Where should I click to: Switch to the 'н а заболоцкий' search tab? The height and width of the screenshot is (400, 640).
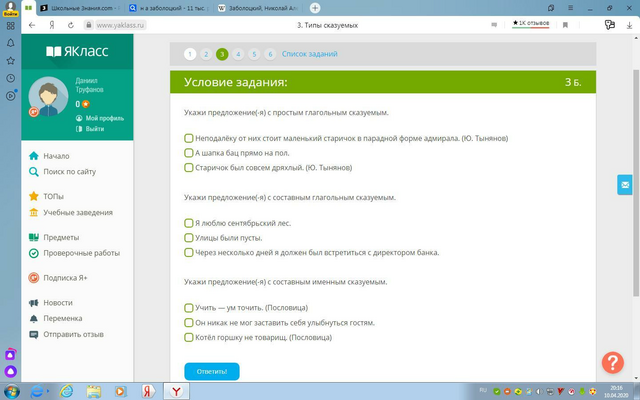[x=169, y=8]
